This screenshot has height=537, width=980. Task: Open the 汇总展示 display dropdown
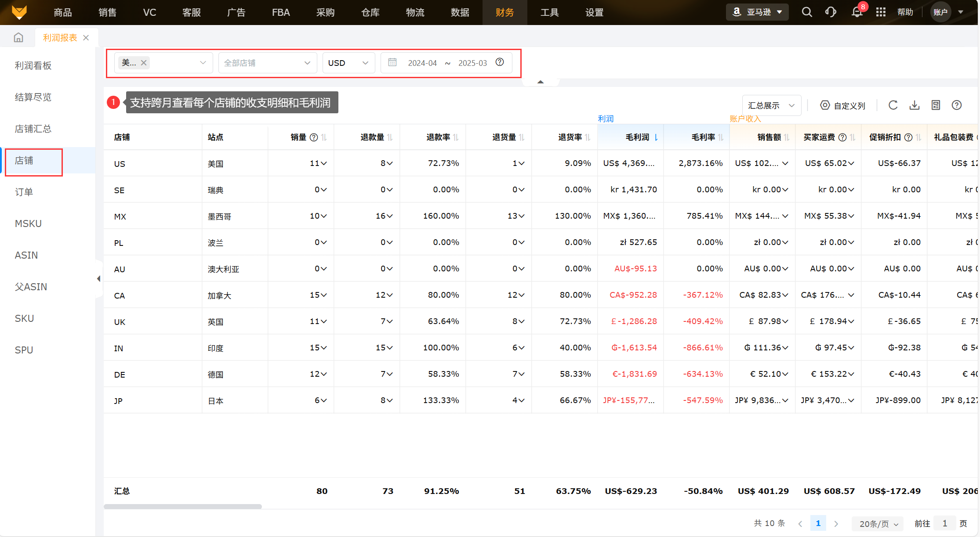pos(771,105)
